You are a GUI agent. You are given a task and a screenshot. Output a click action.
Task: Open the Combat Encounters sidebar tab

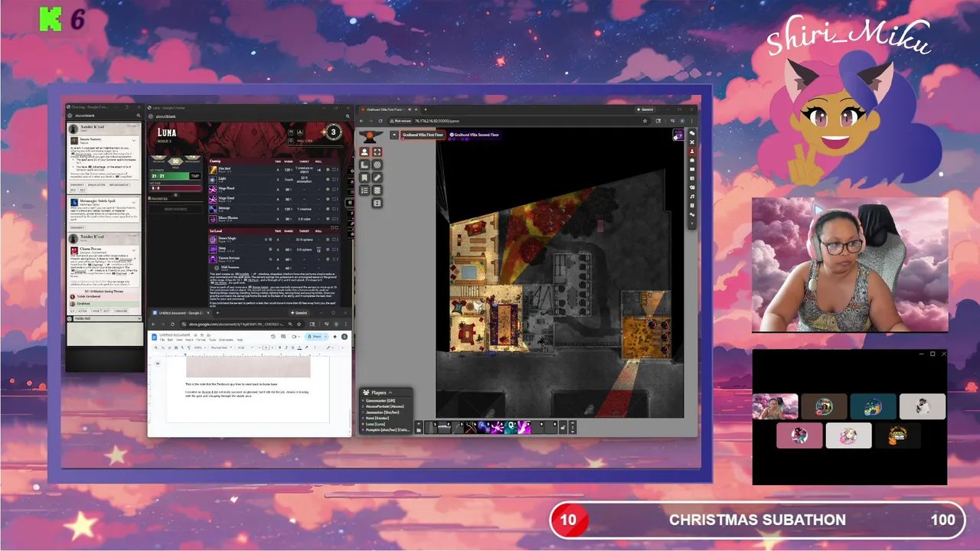click(x=692, y=142)
